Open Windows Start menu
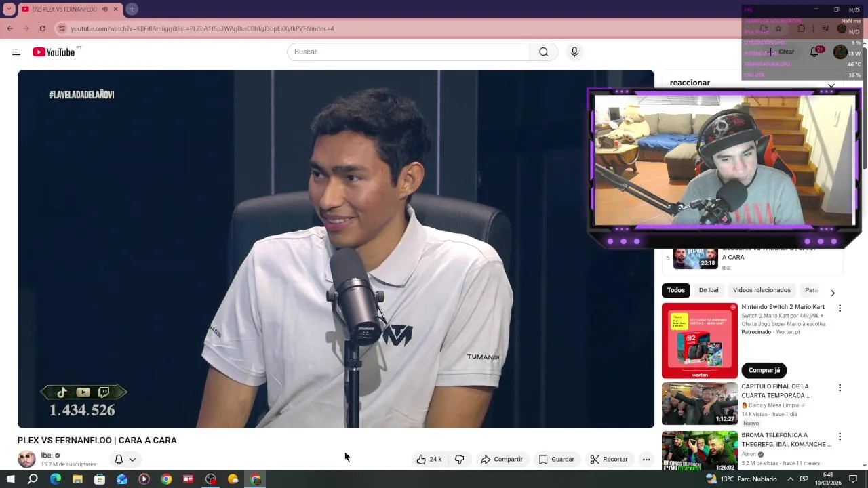This screenshot has height=488, width=868. coord(10,479)
